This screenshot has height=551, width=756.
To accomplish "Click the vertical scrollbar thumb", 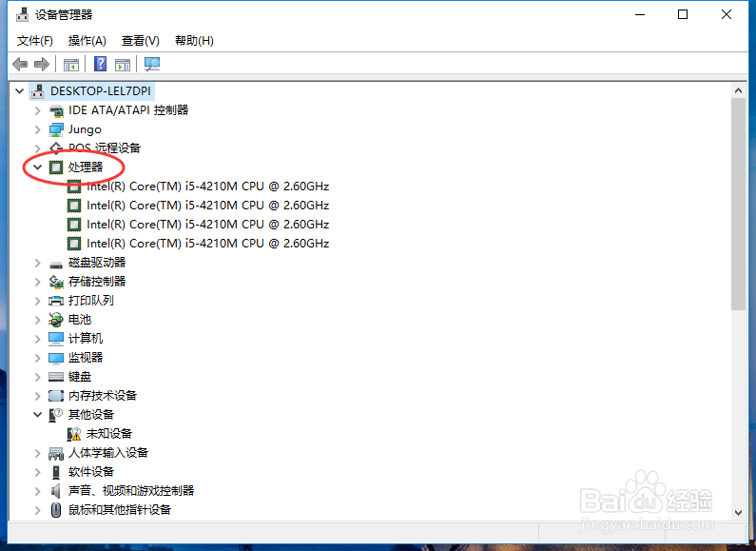I will [x=738, y=204].
